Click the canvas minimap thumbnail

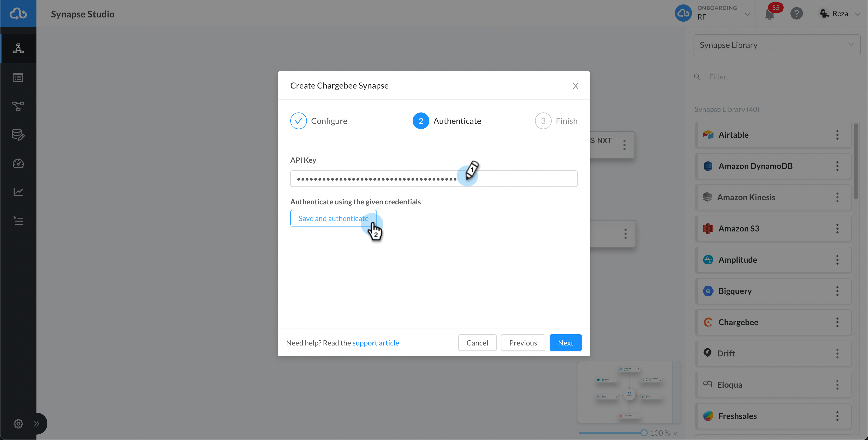click(x=629, y=392)
